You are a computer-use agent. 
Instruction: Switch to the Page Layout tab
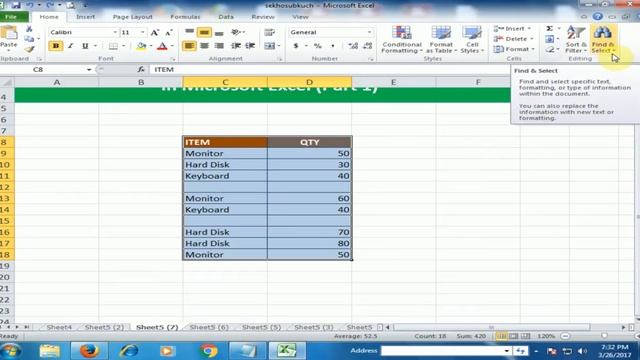point(132,17)
